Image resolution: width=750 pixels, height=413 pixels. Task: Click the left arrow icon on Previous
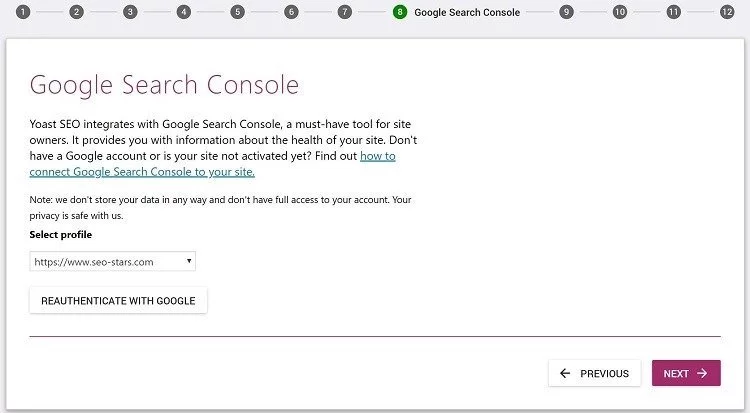click(x=565, y=373)
